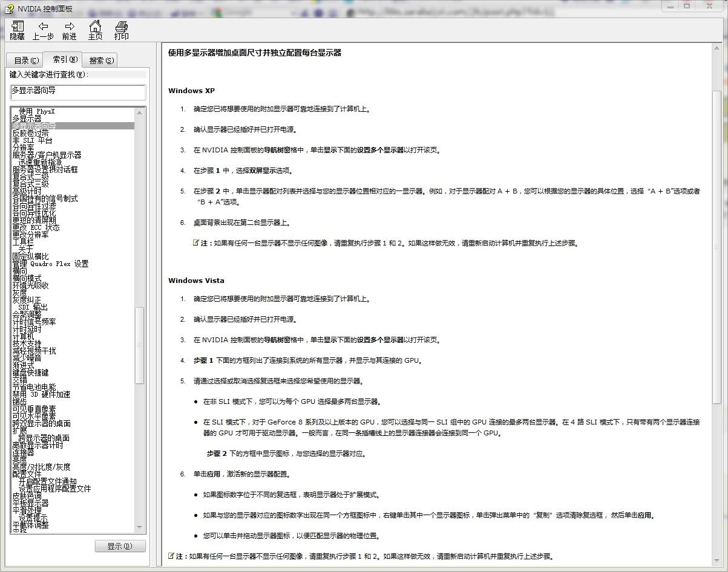Select index entry 禁用 3D 硬件加速
The height and width of the screenshot is (572, 728).
[41, 395]
